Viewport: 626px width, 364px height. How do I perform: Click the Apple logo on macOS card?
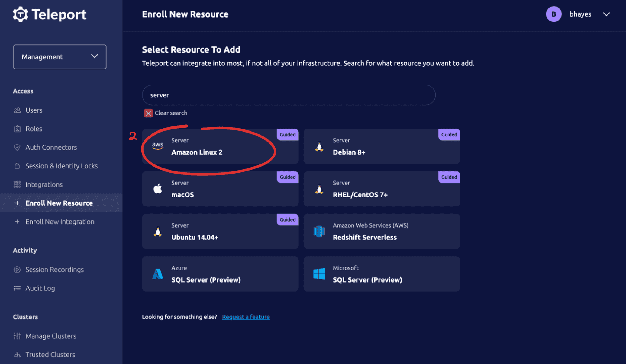coord(158,189)
